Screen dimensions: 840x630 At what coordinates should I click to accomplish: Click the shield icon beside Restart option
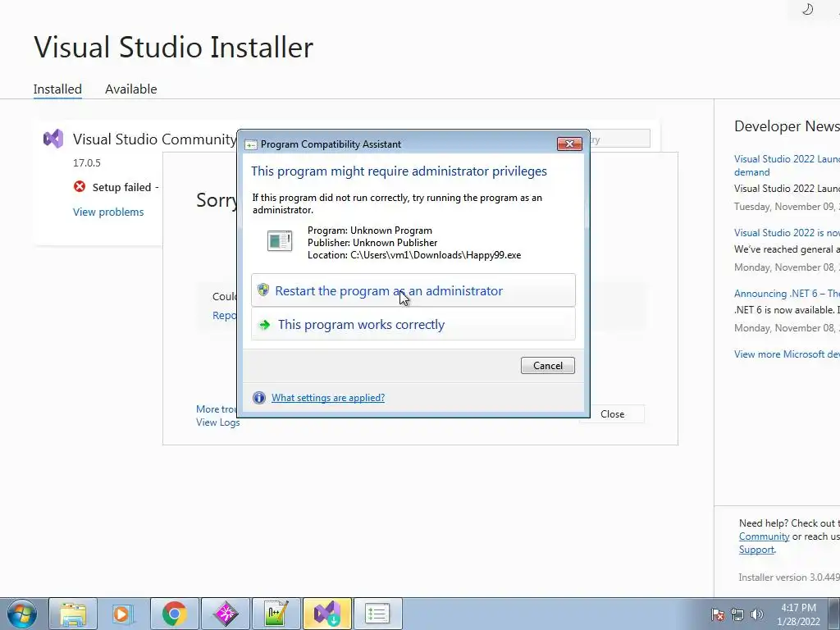(263, 290)
